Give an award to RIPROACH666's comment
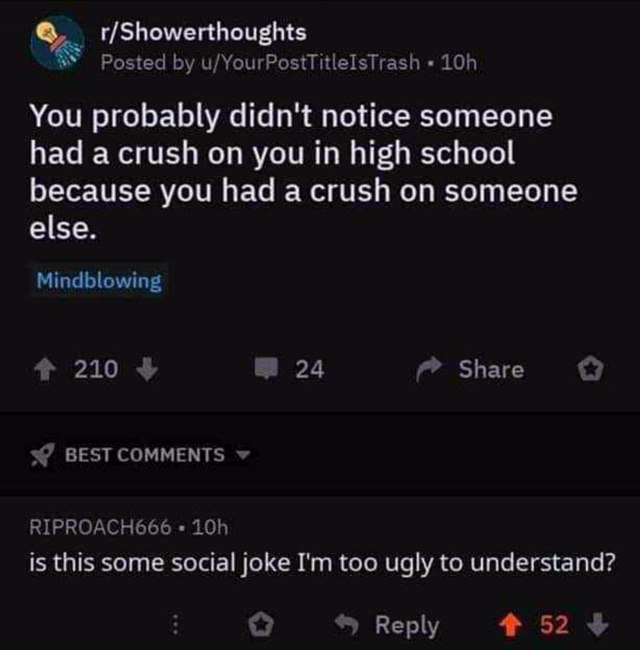The width and height of the screenshot is (640, 650). click(x=260, y=624)
